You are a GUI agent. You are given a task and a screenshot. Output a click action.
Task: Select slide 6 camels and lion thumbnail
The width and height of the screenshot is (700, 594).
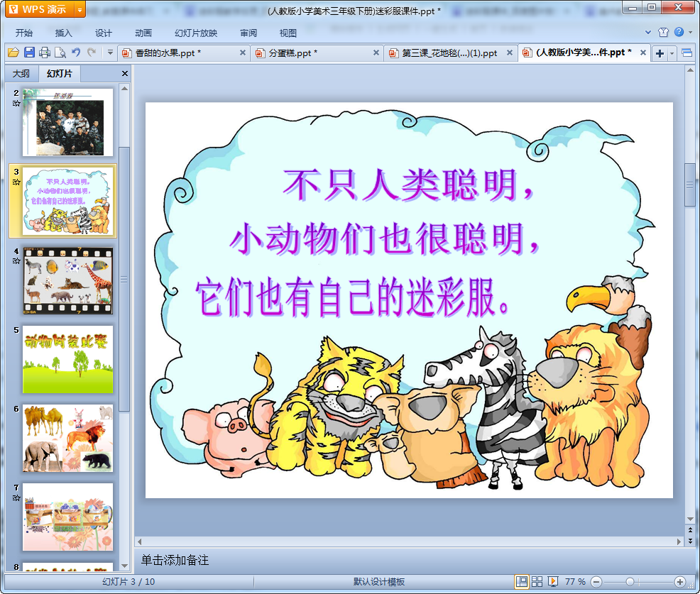pos(68,439)
